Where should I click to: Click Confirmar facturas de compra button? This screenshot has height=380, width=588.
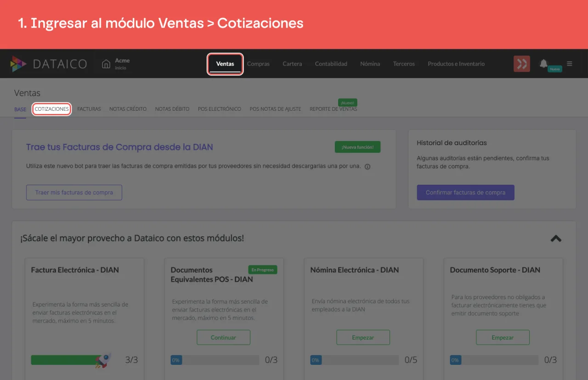click(465, 193)
